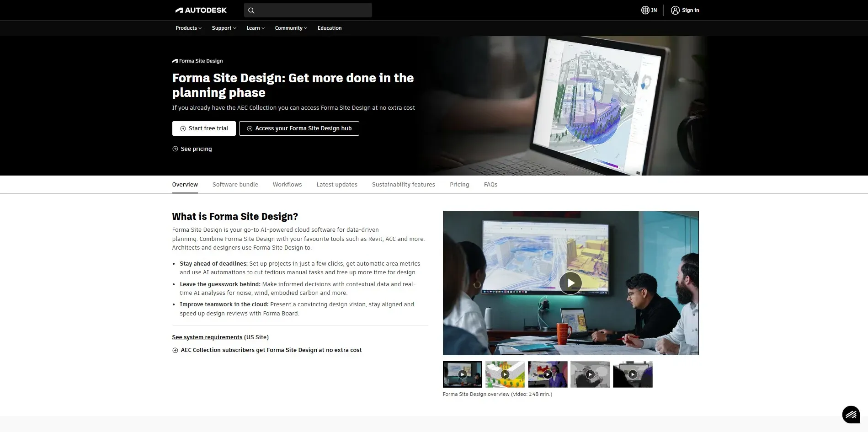Viewport: 868px width, 432px height.
Task: Click the search input field
Action: click(311, 10)
